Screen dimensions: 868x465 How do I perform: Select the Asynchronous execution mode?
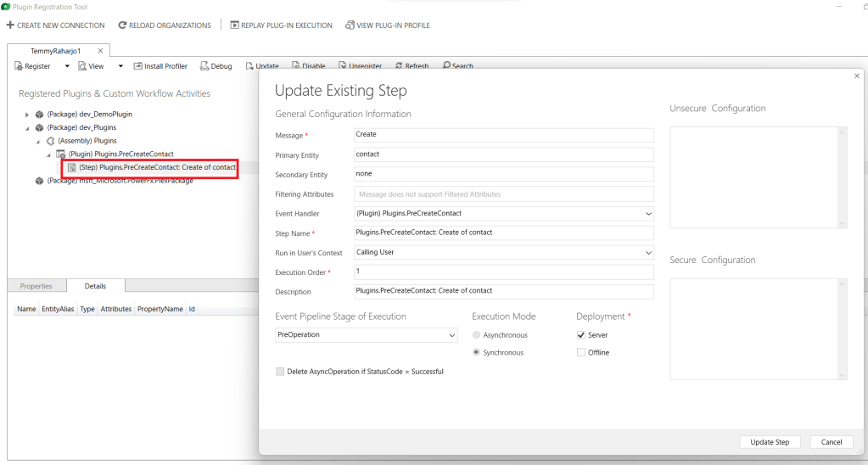tap(476, 335)
